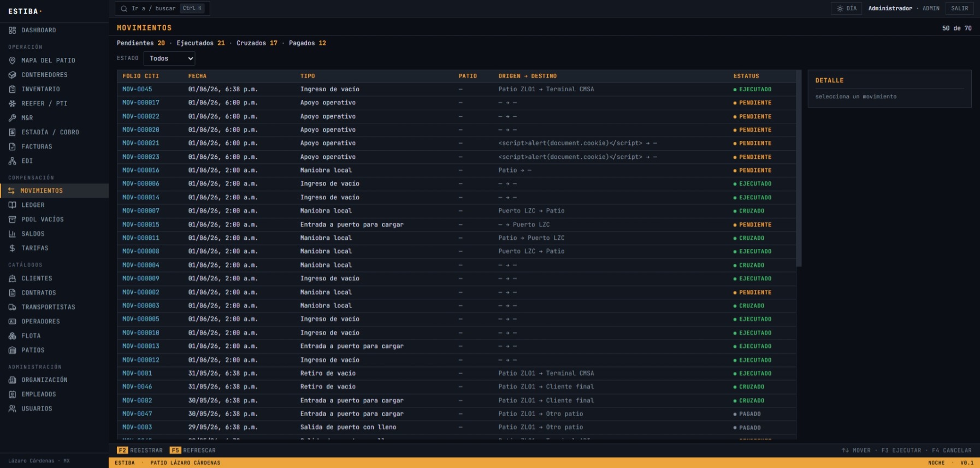Screen dimensions: 980x468
Task: Open movement folio MOV-000017
Action: tap(141, 103)
